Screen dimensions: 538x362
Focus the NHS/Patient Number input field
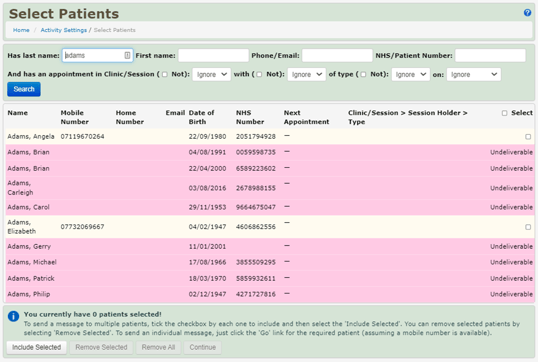[x=490, y=56]
